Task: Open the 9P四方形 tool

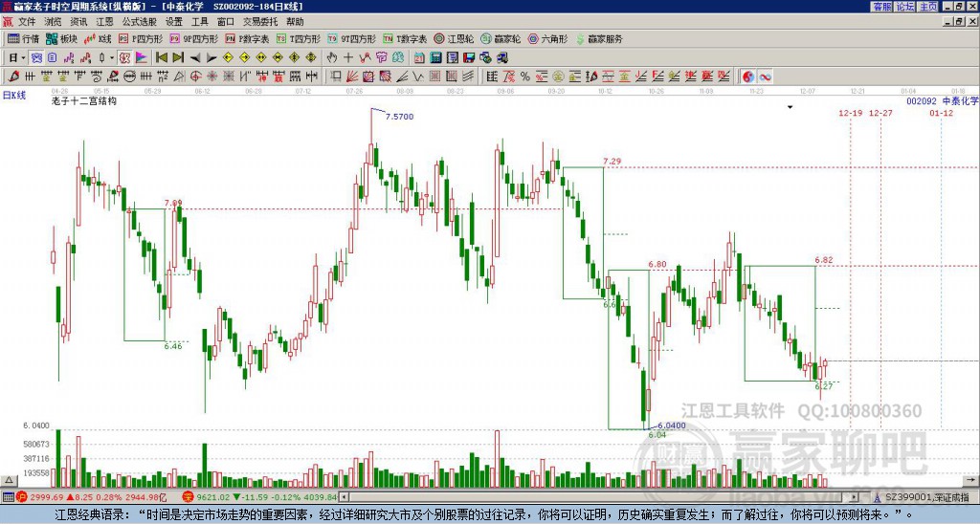Action: 193,38
